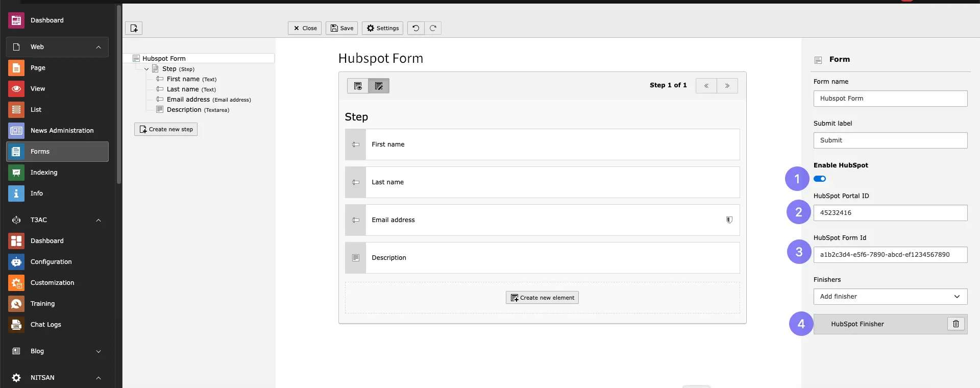Select Email address in the form tree

[209, 100]
